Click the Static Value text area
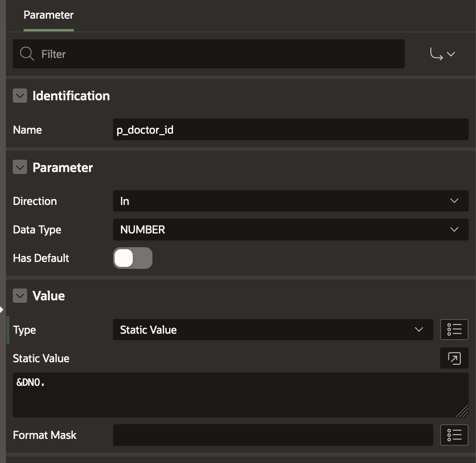476x463 pixels. [240, 395]
